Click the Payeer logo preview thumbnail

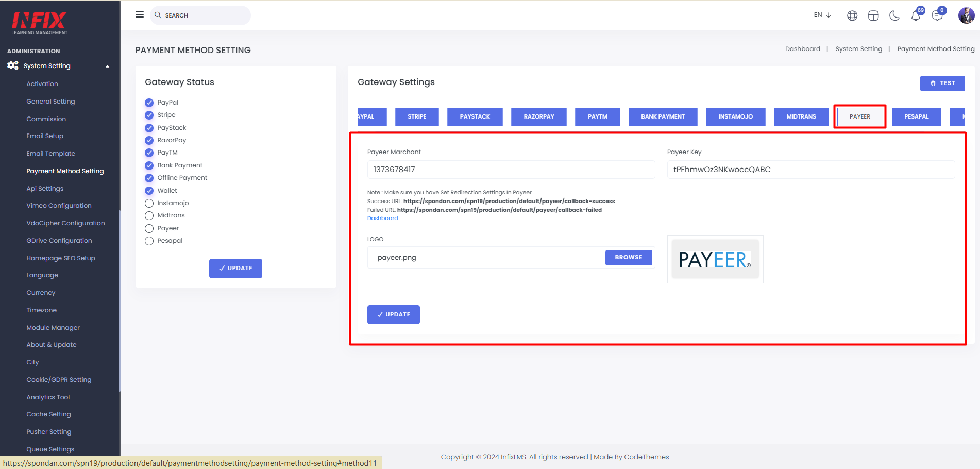(x=715, y=259)
